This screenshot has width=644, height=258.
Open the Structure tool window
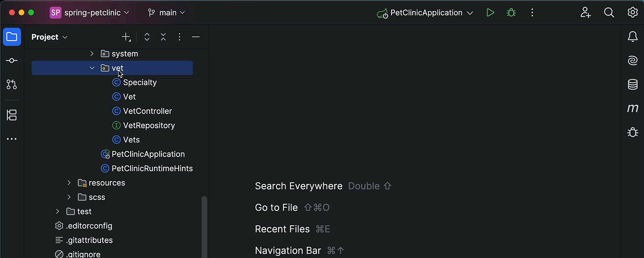[12, 115]
